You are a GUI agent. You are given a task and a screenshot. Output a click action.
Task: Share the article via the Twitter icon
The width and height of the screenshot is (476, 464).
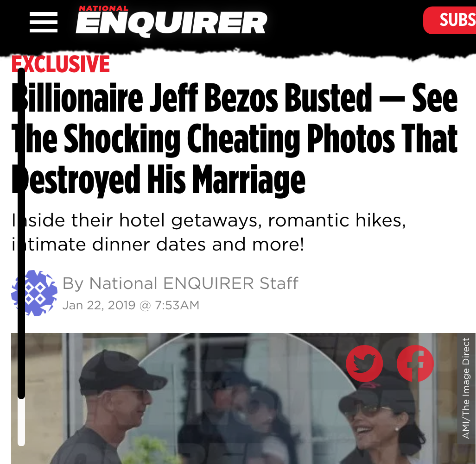(x=364, y=364)
